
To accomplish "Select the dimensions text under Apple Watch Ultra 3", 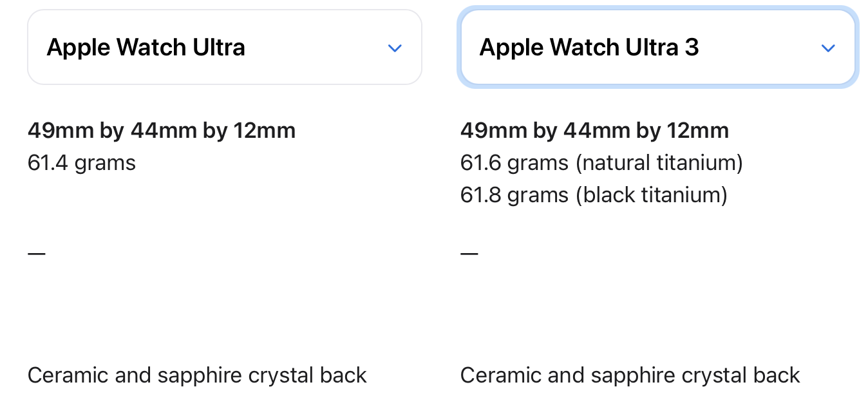I will click(x=594, y=131).
